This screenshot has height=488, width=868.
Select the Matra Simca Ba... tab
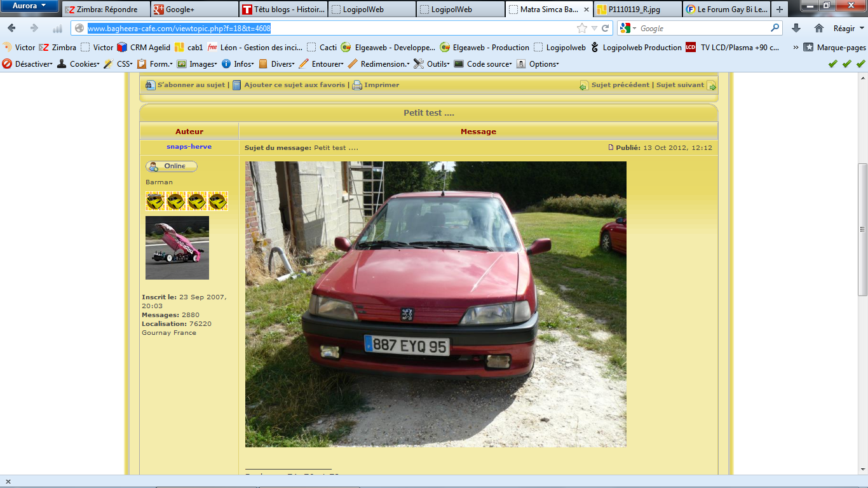point(549,10)
